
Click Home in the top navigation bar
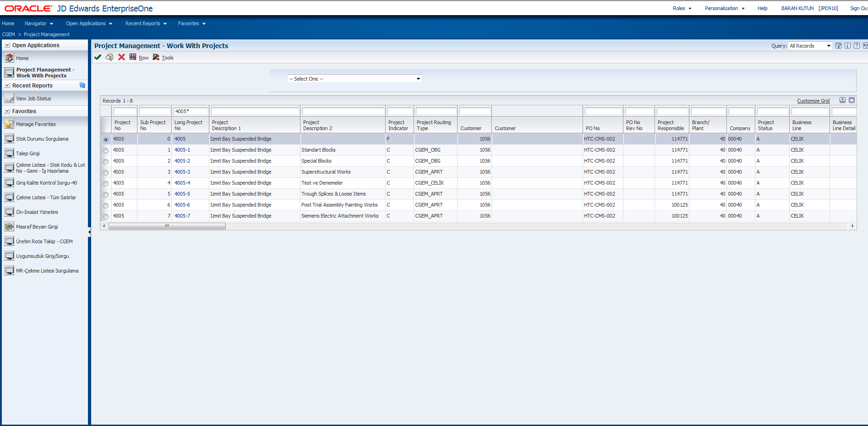click(x=8, y=23)
